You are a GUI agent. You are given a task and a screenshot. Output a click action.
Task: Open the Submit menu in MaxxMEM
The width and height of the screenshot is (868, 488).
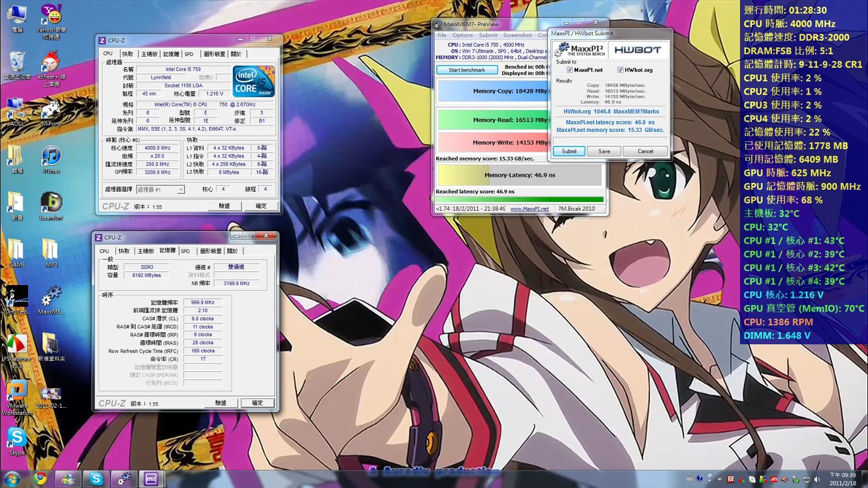[x=488, y=35]
